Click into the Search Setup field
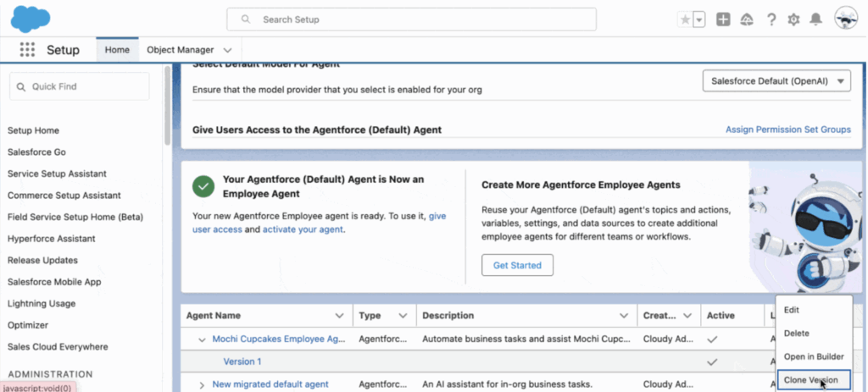The width and height of the screenshot is (868, 392). [x=411, y=19]
